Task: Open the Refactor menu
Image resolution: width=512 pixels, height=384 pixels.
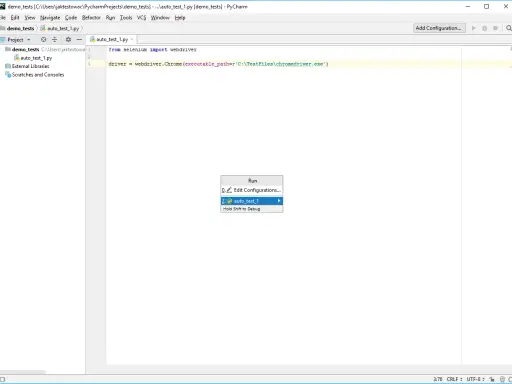Action: click(91, 18)
